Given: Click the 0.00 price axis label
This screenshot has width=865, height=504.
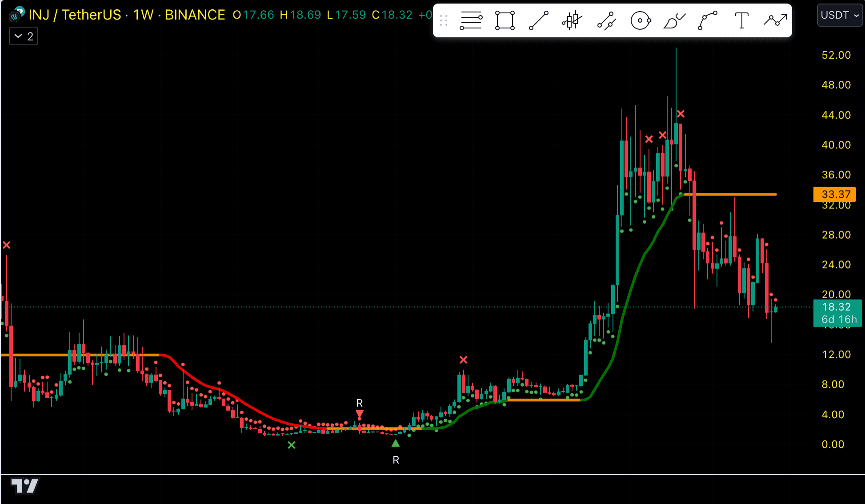Looking at the screenshot, I should coord(833,444).
